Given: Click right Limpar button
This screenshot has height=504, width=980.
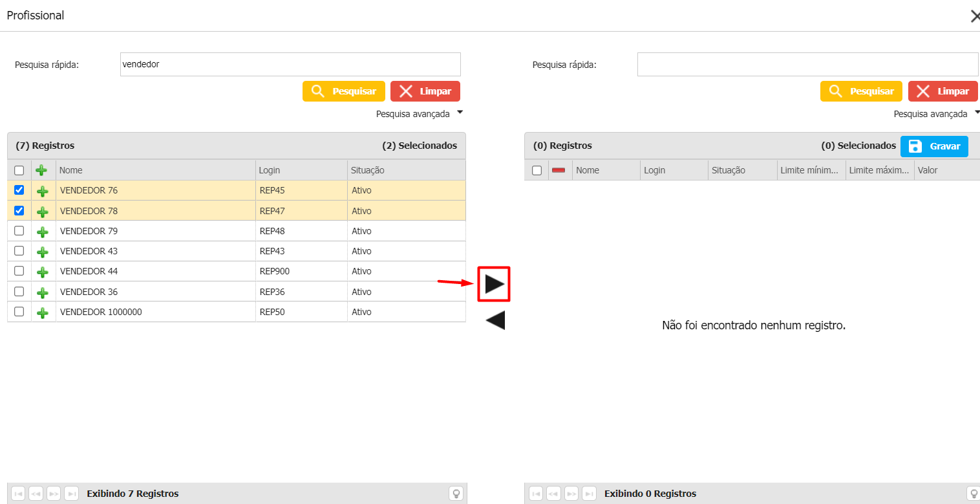Looking at the screenshot, I should pos(943,91).
